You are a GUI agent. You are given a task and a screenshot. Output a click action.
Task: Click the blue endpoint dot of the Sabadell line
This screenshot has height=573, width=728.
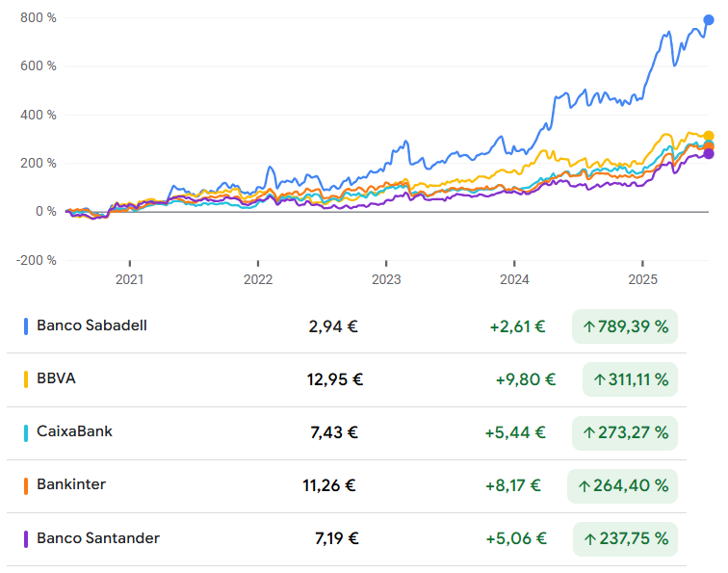(x=710, y=19)
